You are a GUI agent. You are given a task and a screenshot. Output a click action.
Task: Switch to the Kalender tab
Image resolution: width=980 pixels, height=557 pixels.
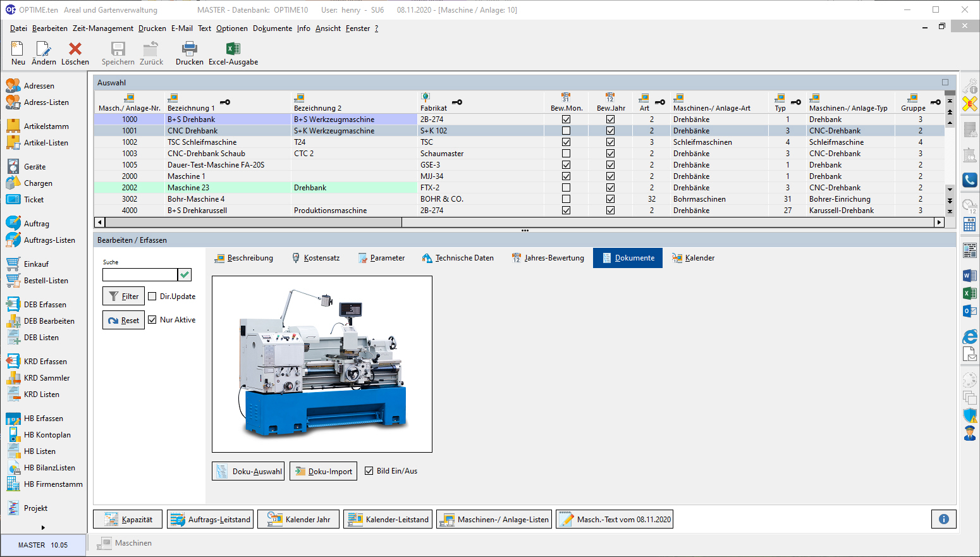693,258
